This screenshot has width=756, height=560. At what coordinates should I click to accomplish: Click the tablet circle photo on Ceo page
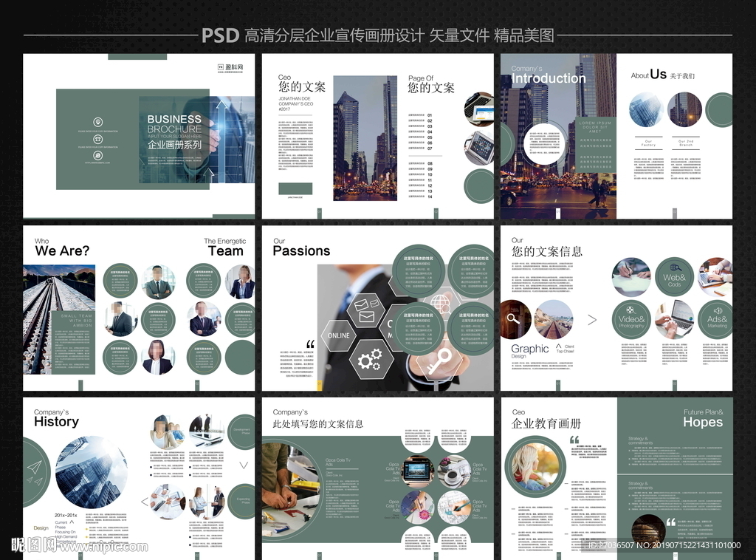(x=478, y=148)
